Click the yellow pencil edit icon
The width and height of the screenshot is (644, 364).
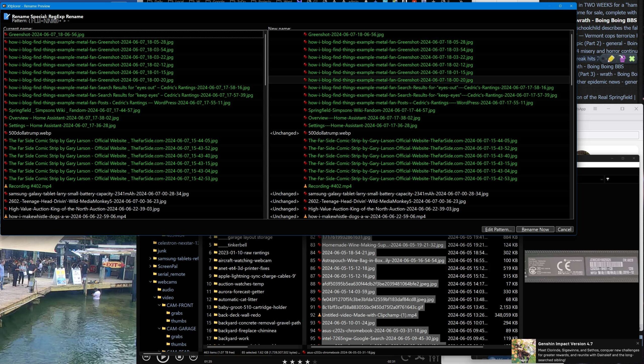point(611,59)
